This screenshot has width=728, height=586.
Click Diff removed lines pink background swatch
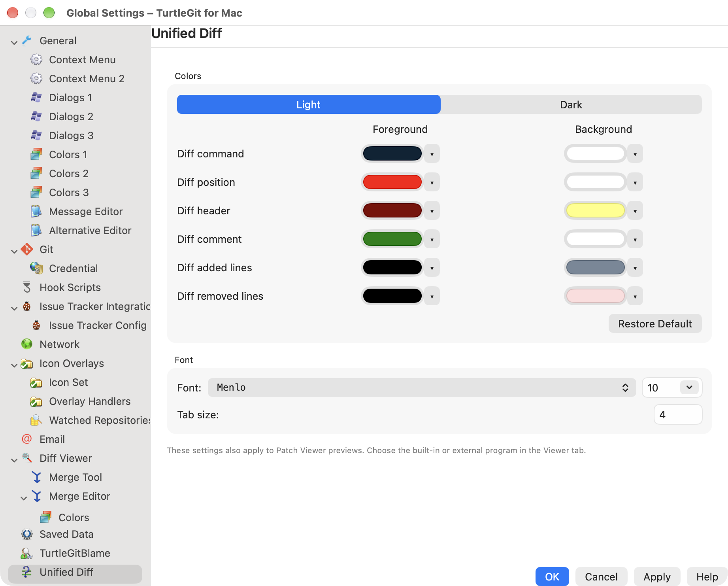coord(596,296)
